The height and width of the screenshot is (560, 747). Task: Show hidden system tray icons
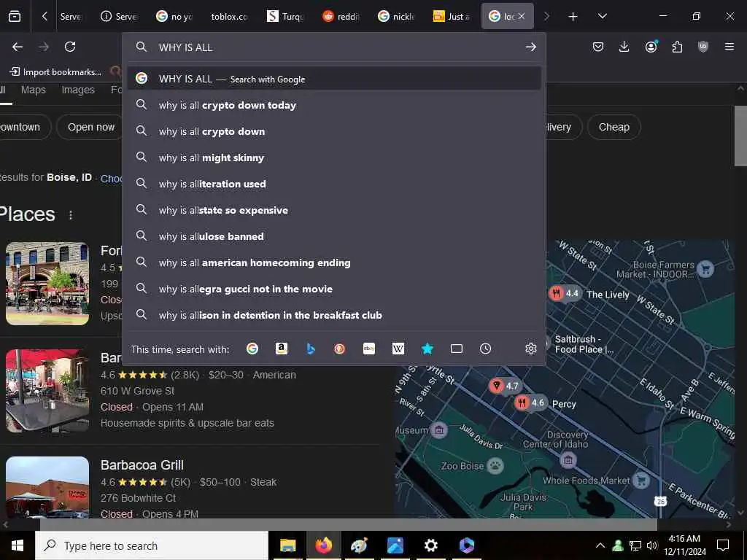point(600,545)
